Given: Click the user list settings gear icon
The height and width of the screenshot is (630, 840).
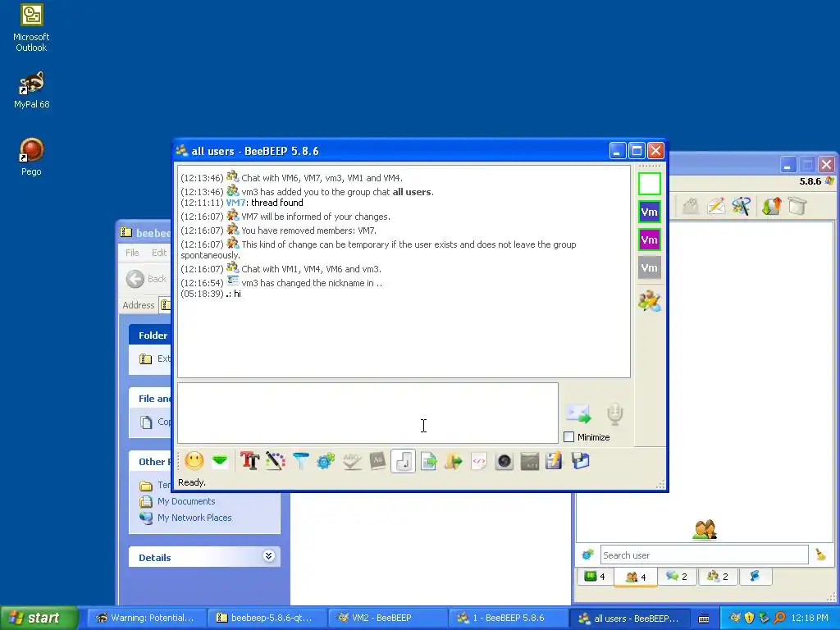Looking at the screenshot, I should coord(587,555).
